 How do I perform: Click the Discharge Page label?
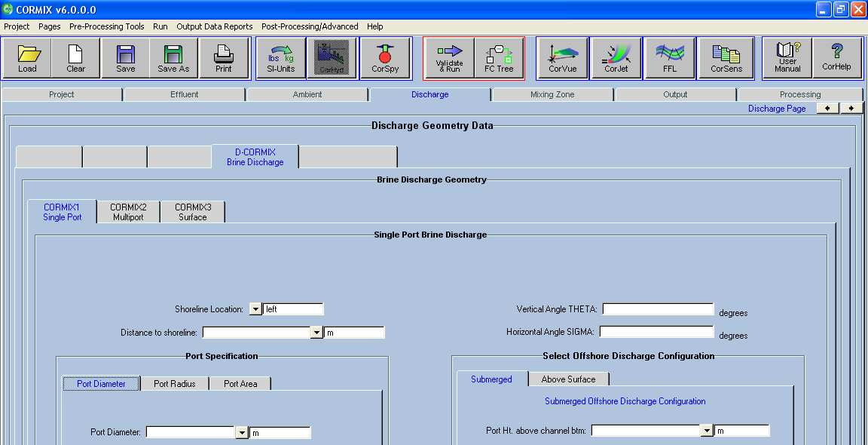[777, 109]
